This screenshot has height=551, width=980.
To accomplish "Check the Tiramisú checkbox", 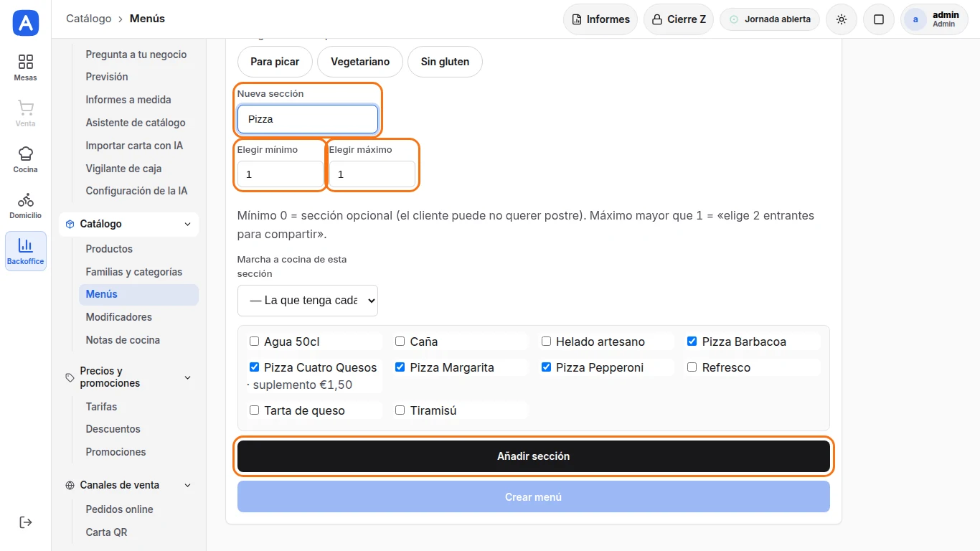I will point(400,410).
